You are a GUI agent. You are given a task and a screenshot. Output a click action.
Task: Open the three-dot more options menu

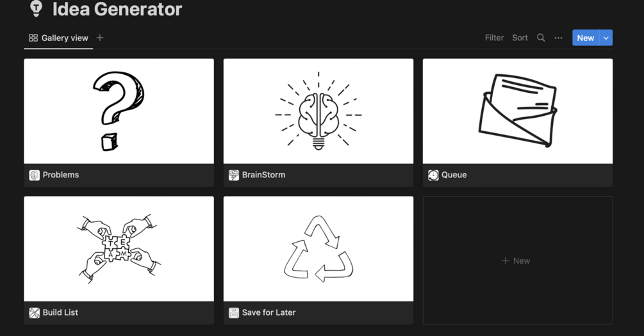558,38
